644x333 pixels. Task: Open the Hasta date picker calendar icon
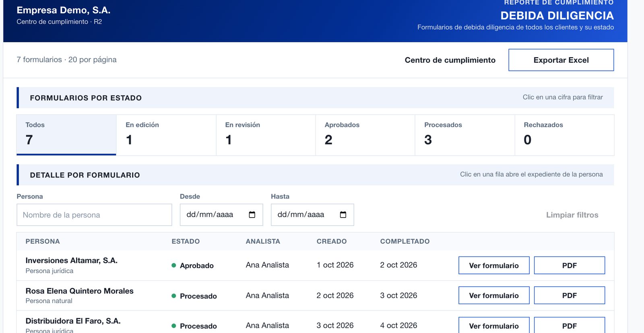(343, 215)
